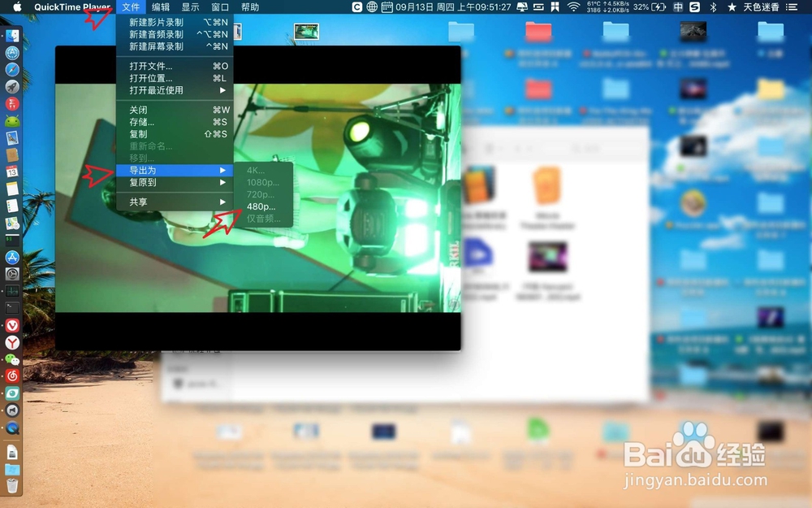Open Launchpad from the Dock
Viewport: 812px width, 508px height.
click(11, 86)
